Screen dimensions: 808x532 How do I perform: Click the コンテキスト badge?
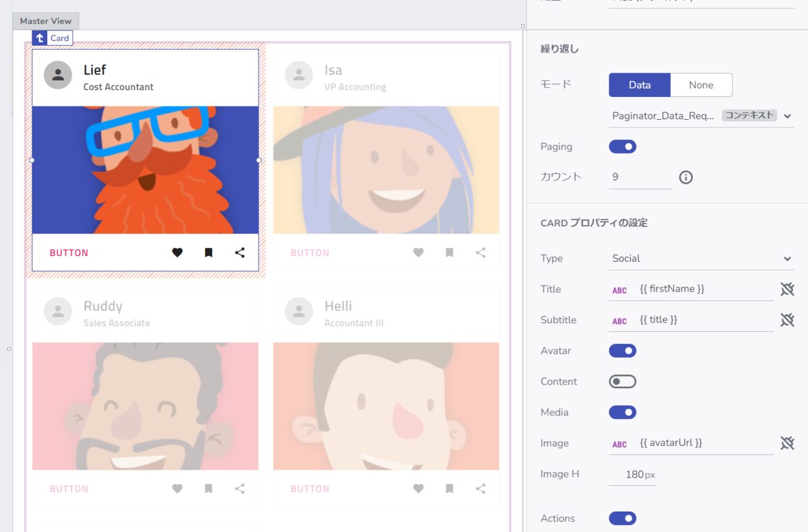point(749,115)
